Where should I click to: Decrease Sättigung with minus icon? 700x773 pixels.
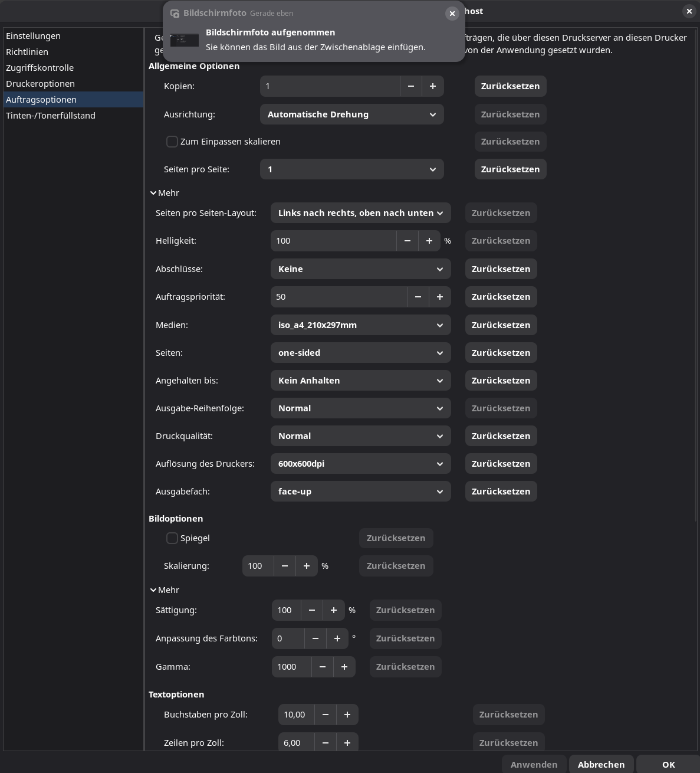pos(312,610)
